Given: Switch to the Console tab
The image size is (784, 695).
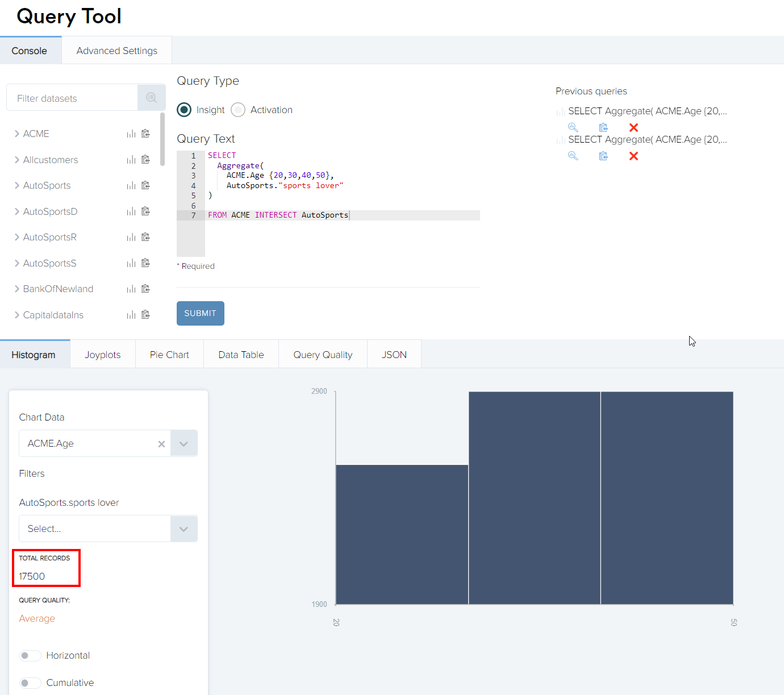Looking at the screenshot, I should coord(31,51).
